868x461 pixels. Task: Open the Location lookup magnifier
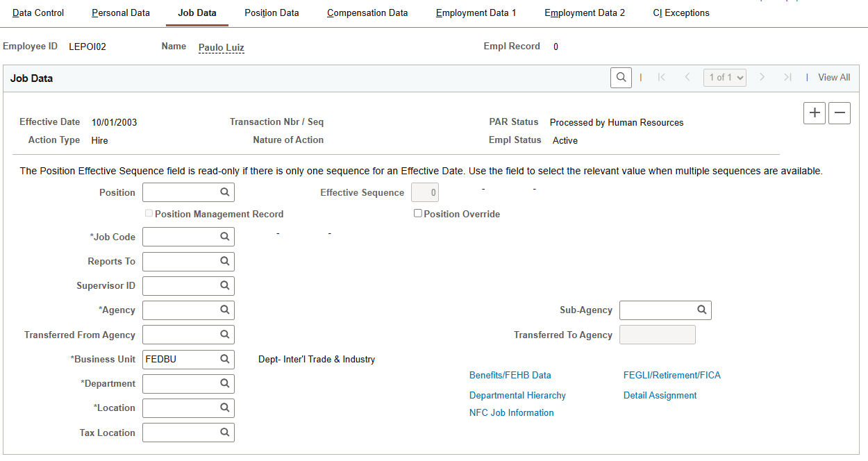[224, 408]
